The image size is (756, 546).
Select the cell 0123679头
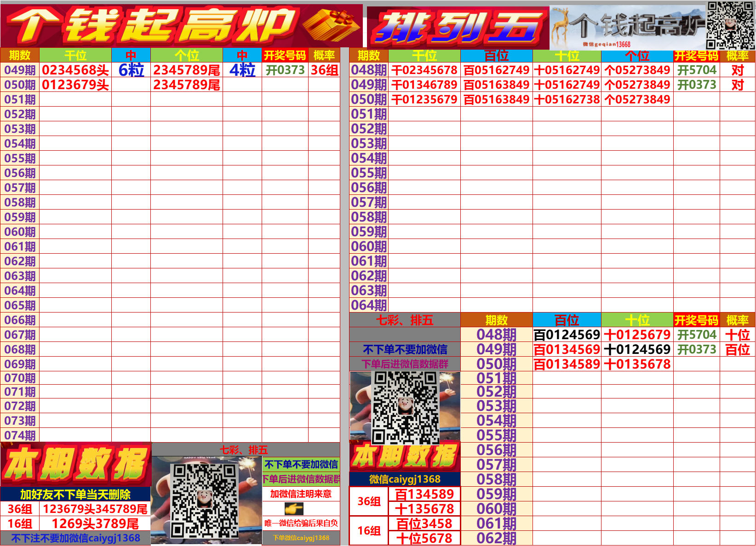point(75,85)
